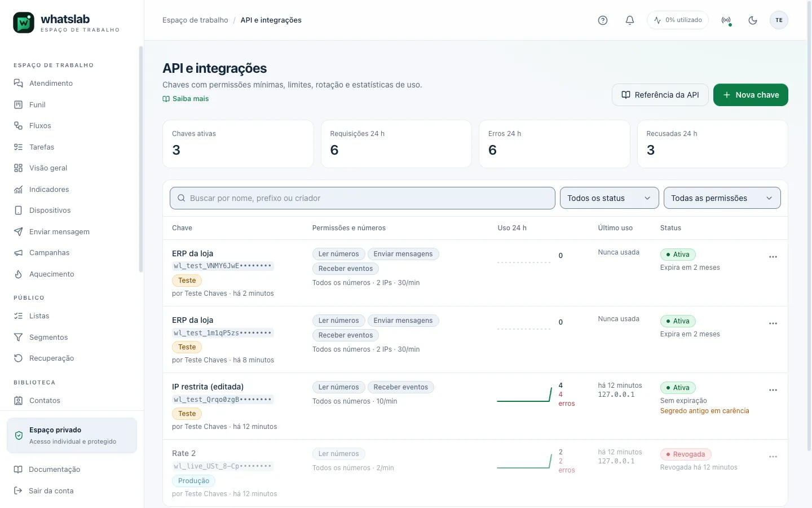
Task: Click the Indicadores chart icon
Action: [18, 189]
